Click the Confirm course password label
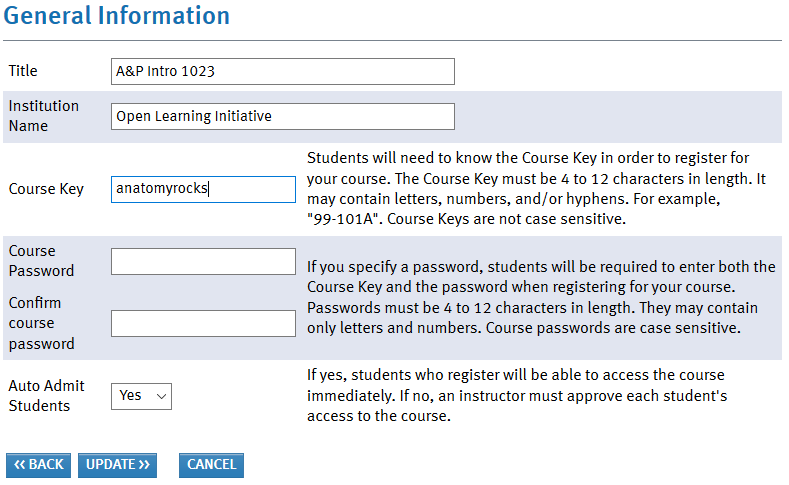Screen dimensions: 789x485 [41, 323]
